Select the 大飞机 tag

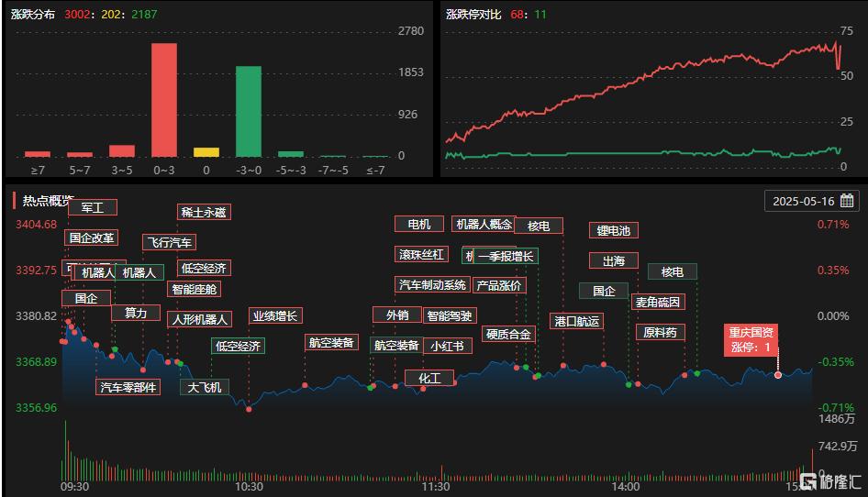(x=205, y=387)
